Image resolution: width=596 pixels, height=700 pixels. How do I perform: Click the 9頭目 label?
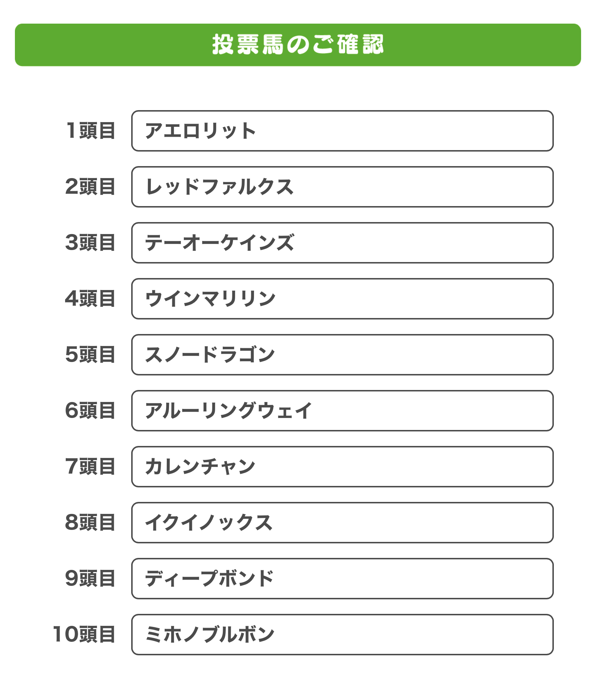pos(90,579)
